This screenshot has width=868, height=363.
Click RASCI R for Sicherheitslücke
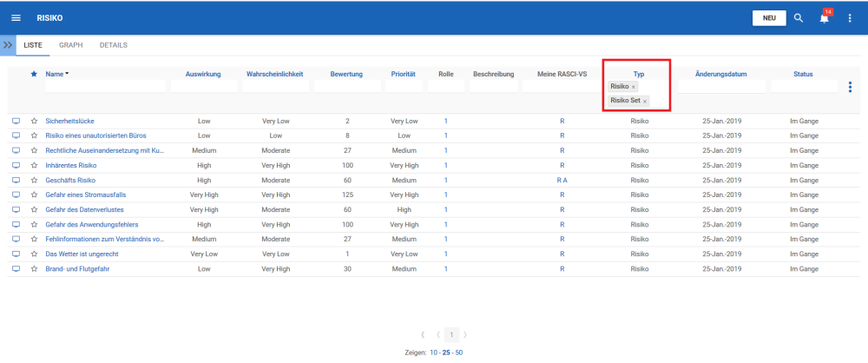coord(562,121)
